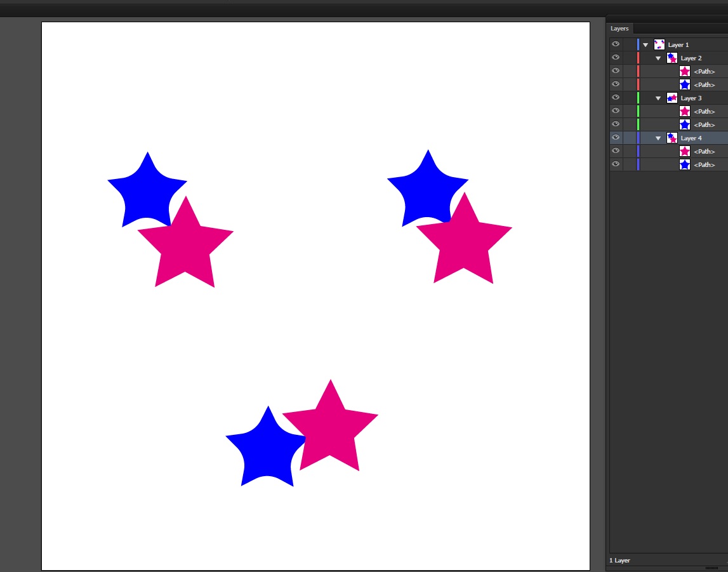Image resolution: width=728 pixels, height=572 pixels.
Task: Hide the pink star path in Layer 2
Action: [x=616, y=71]
